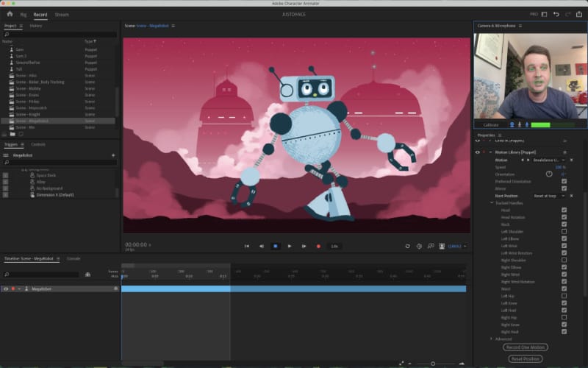Image resolution: width=588 pixels, height=368 pixels.
Task: Expand the MegaRobot track in timeline
Action: [20, 289]
